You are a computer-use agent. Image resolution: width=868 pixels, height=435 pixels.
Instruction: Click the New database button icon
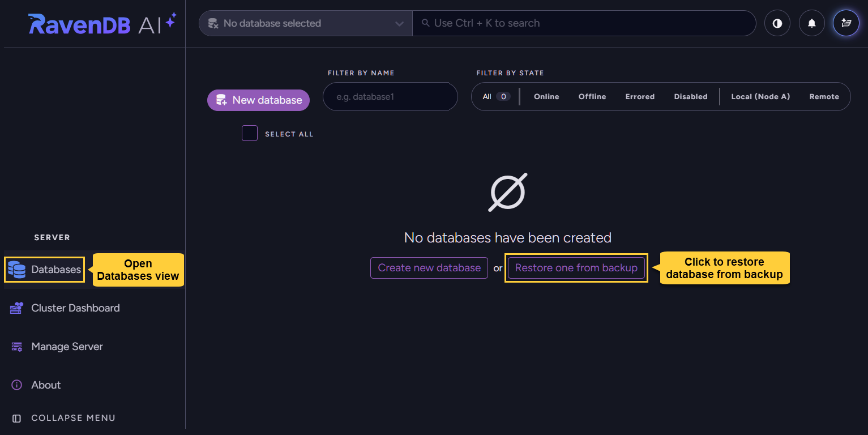pyautogui.click(x=220, y=100)
